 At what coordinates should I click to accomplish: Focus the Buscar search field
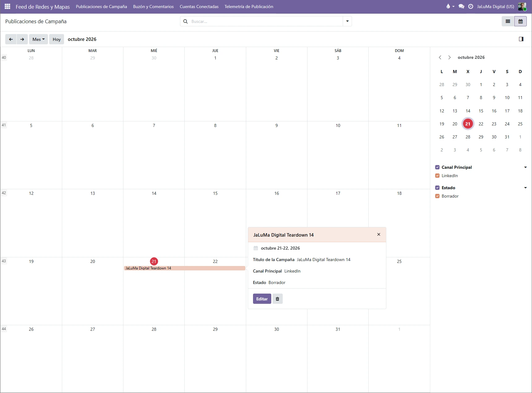coord(266,21)
